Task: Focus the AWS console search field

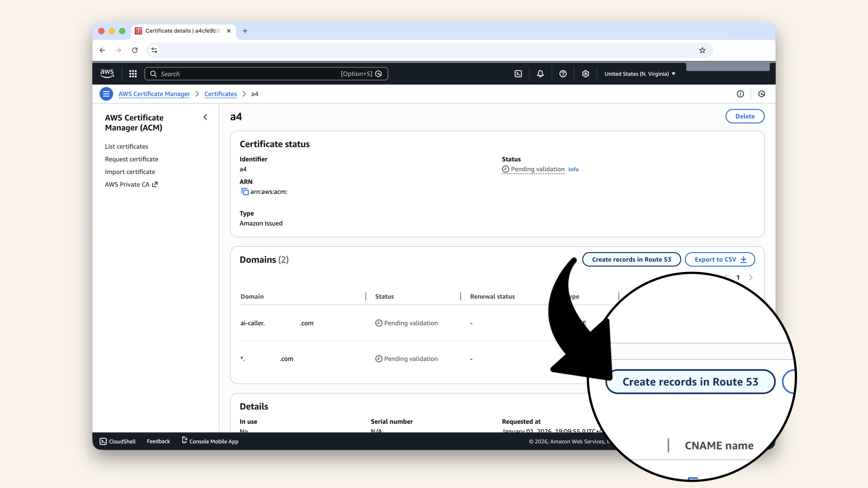Action: click(249, 74)
